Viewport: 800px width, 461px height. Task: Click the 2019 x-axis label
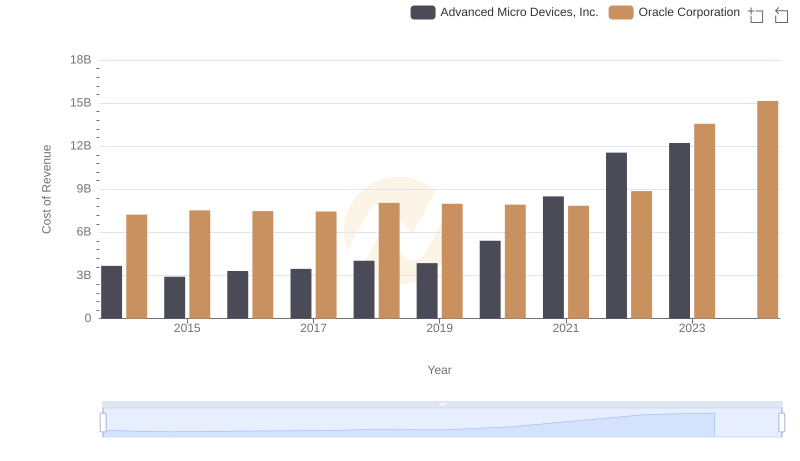coord(439,328)
